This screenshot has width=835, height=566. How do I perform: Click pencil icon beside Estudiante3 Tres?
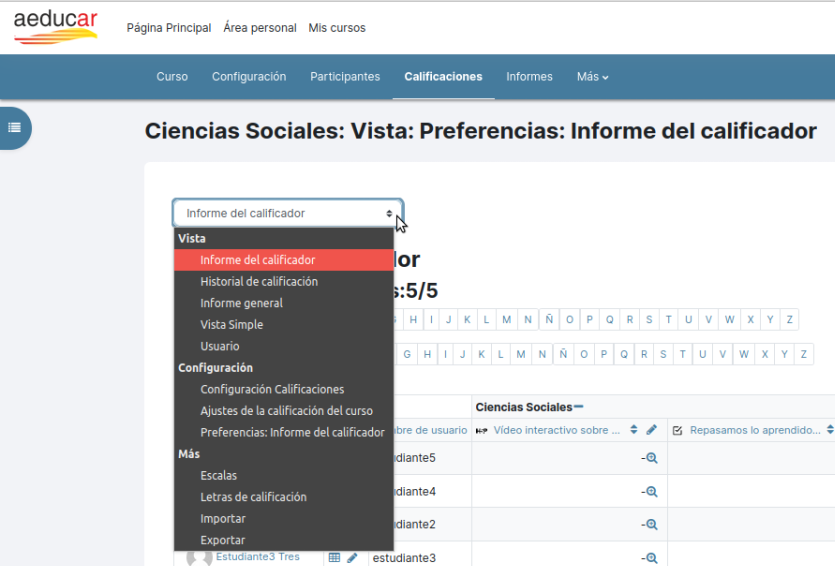click(x=352, y=557)
